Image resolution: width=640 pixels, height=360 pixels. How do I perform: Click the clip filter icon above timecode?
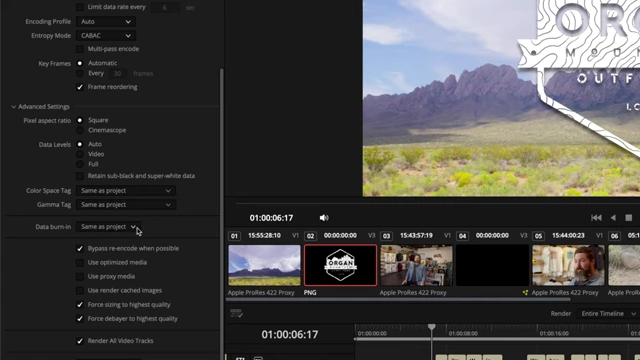[x=236, y=313]
